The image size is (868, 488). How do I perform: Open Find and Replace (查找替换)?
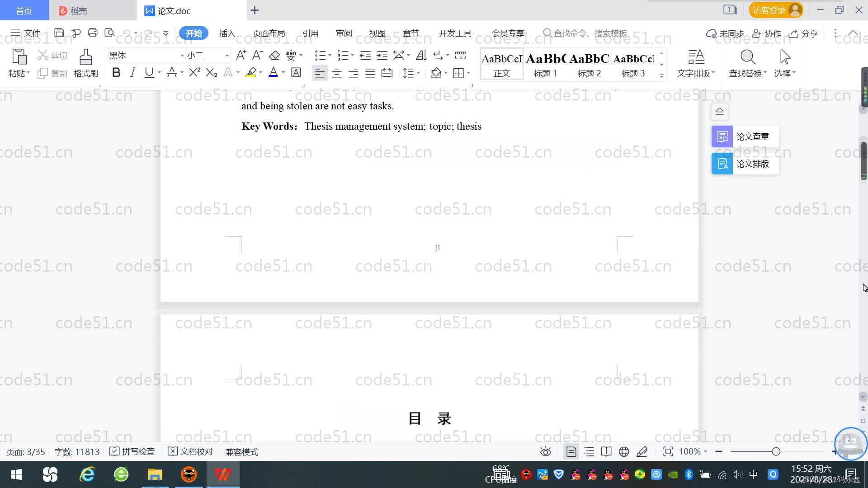pyautogui.click(x=746, y=63)
